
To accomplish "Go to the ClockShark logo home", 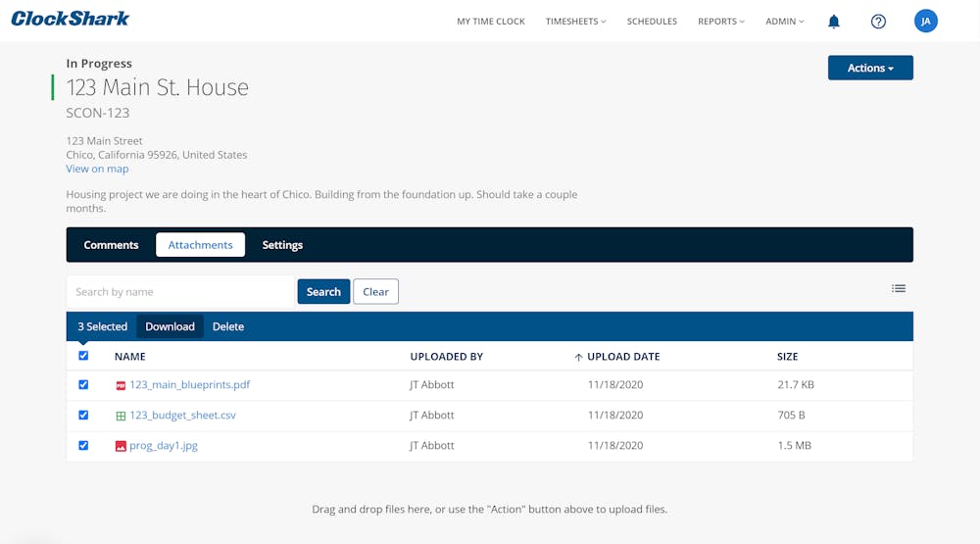I will coord(70,19).
